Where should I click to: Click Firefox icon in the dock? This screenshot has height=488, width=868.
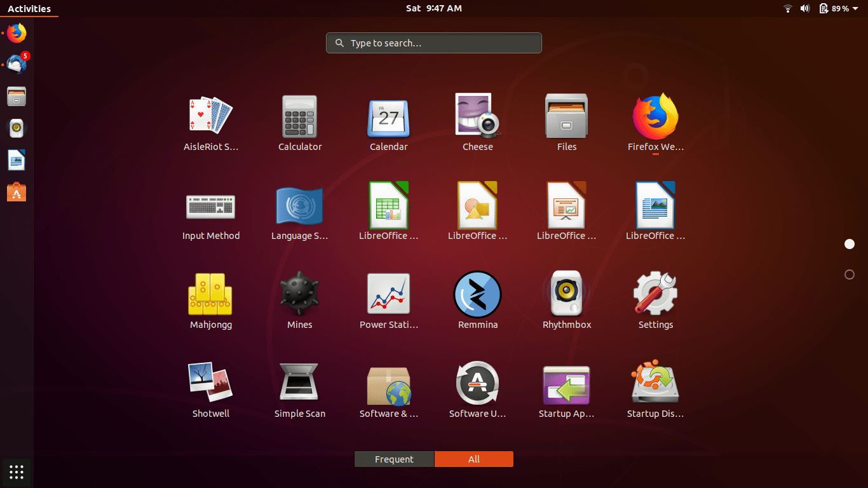(x=17, y=33)
